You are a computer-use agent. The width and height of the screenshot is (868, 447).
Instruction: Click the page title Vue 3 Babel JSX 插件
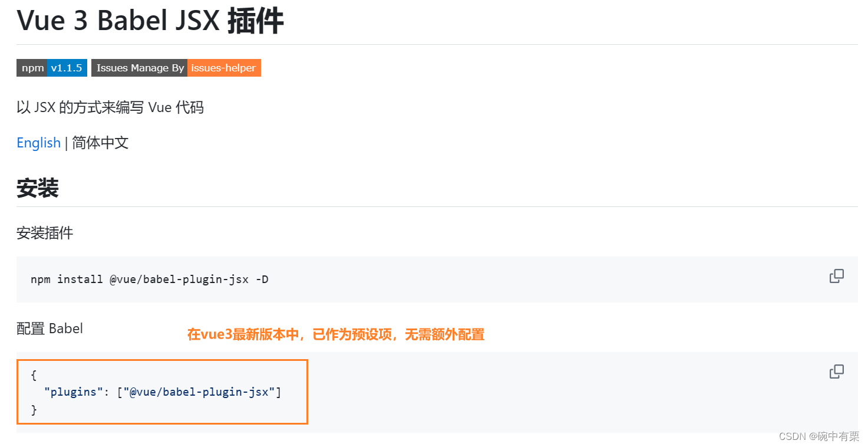tap(150, 20)
